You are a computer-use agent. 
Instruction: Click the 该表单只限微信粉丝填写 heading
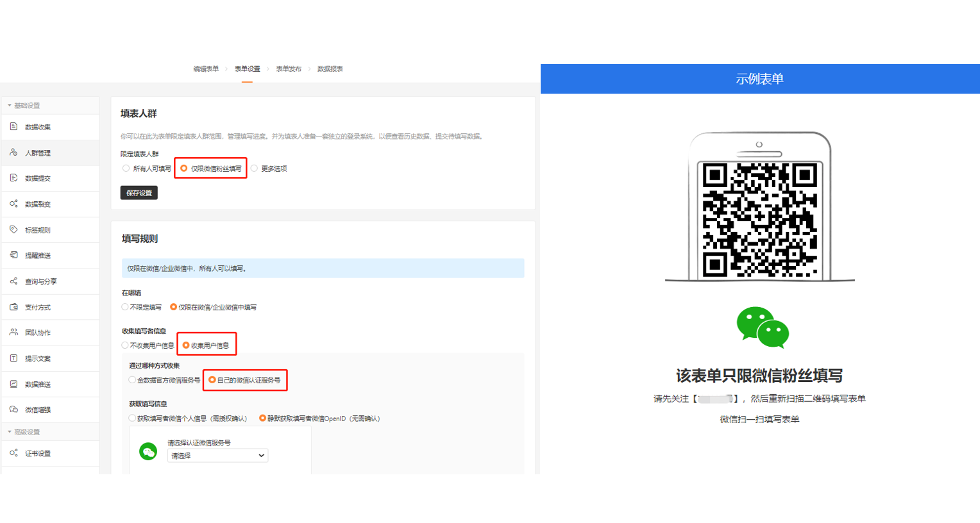[x=759, y=376]
